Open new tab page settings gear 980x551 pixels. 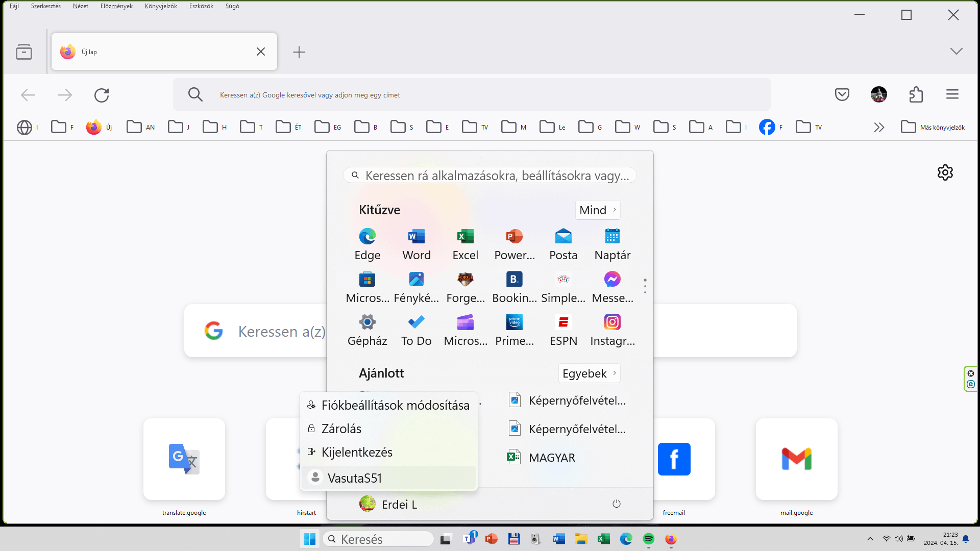(945, 172)
